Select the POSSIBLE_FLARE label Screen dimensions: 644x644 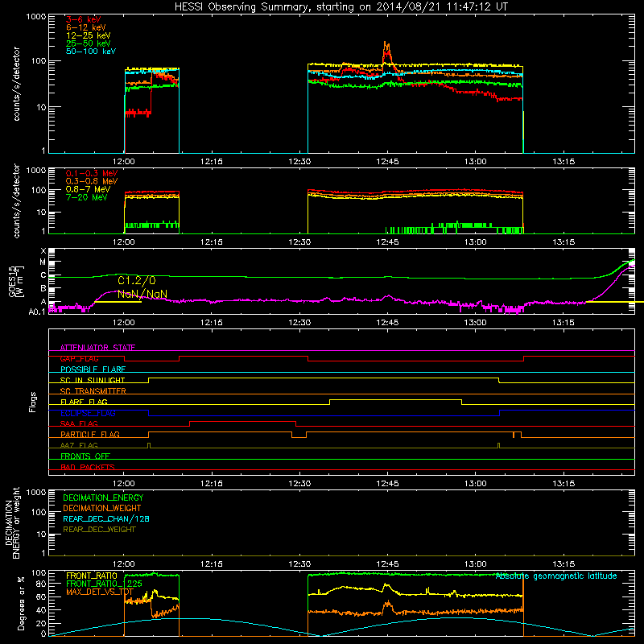(x=93, y=369)
